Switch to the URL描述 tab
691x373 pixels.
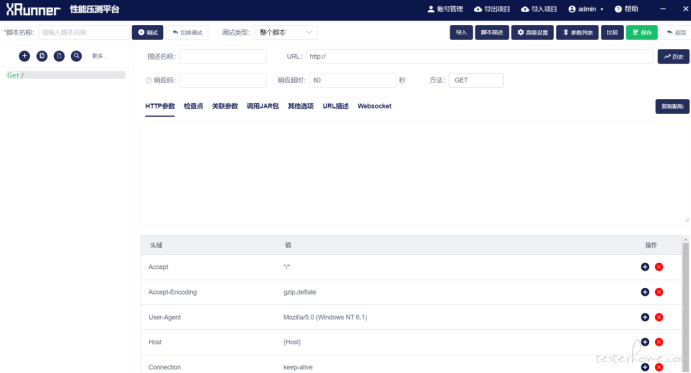(335, 106)
